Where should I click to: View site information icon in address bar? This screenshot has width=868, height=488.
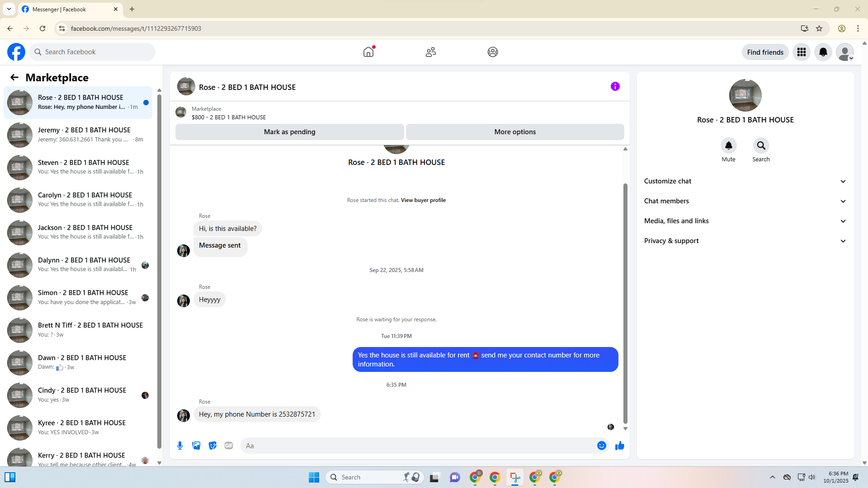[62, 28]
